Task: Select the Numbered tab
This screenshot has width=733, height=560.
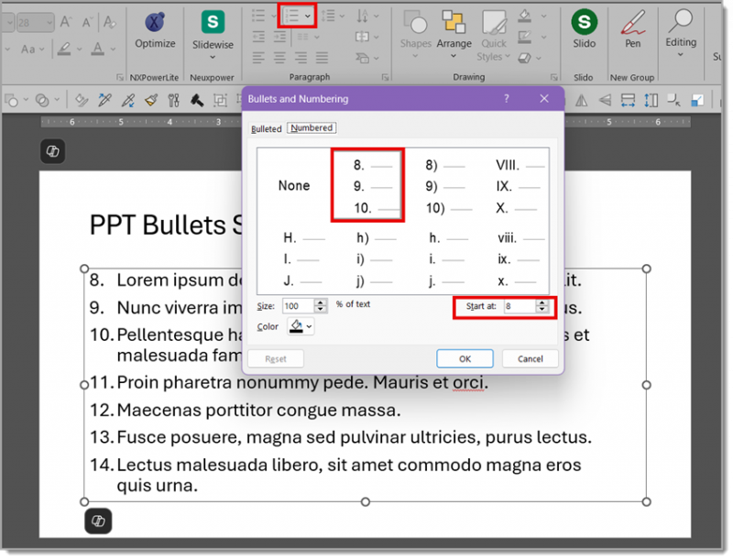Action: (311, 127)
